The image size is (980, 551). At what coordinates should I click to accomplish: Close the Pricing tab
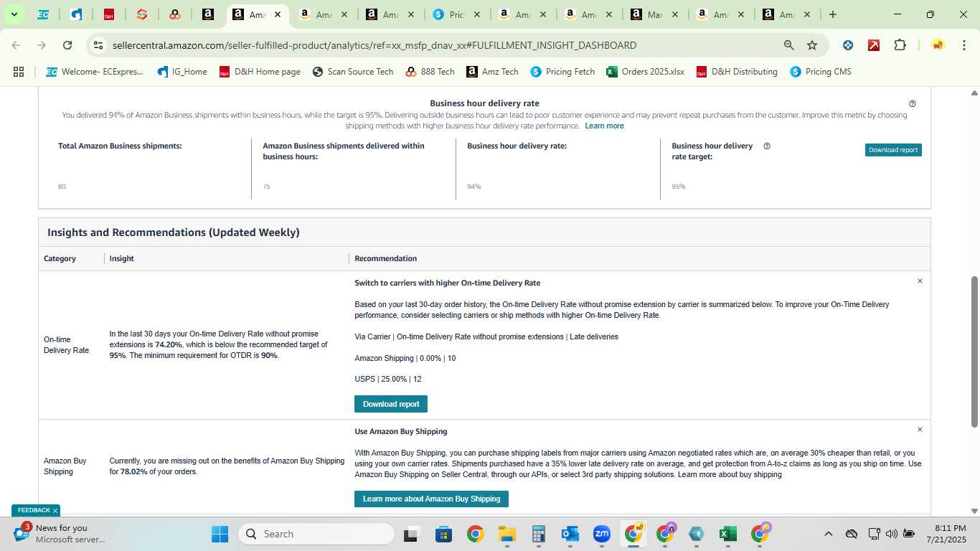[x=476, y=14]
